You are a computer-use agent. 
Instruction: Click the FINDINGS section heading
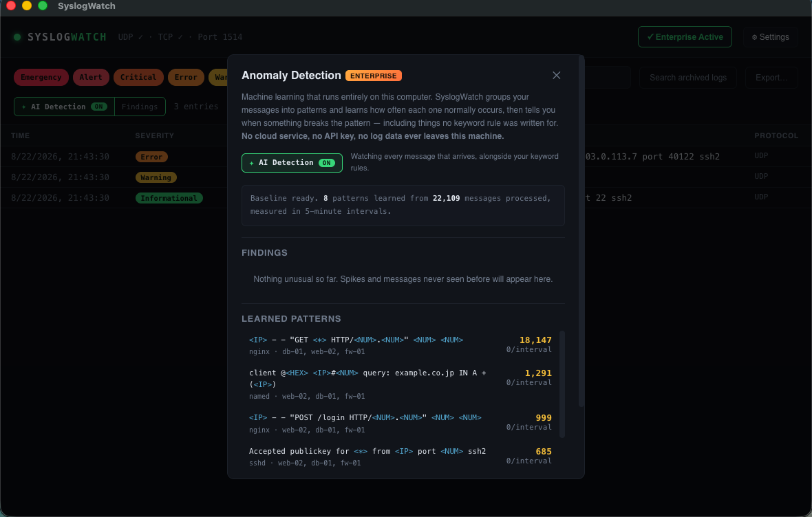click(x=264, y=252)
